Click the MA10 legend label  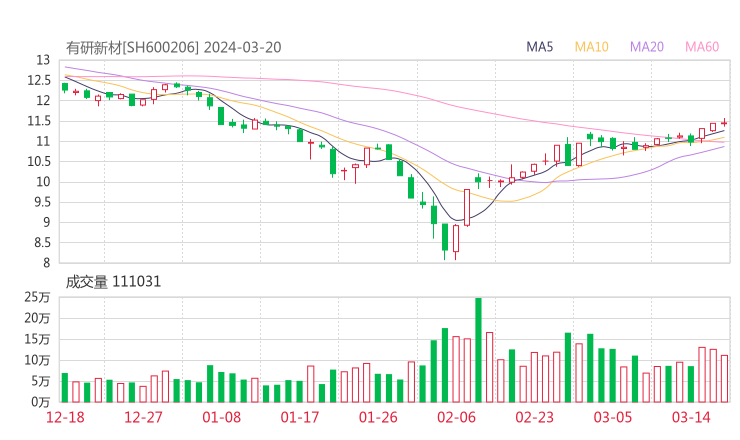coord(591,47)
